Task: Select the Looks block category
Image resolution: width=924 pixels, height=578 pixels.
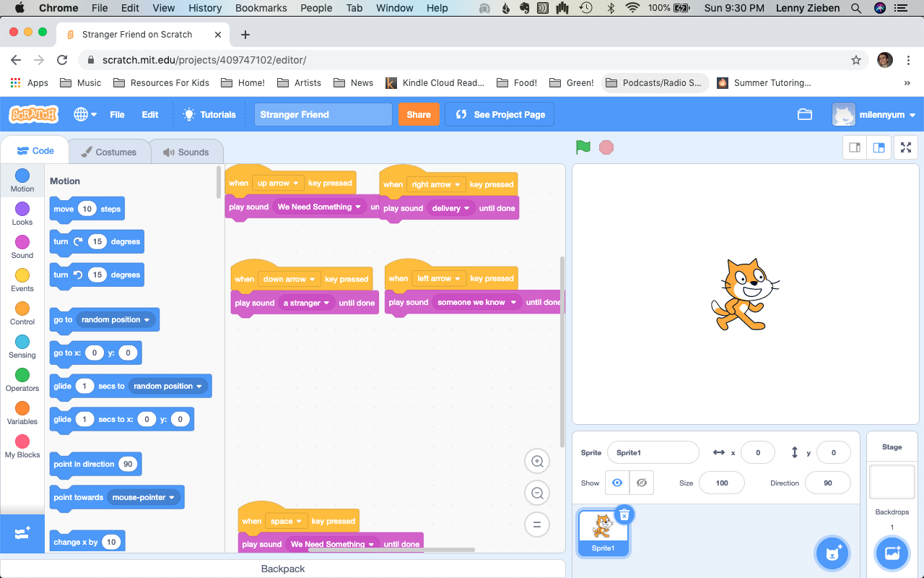Action: pos(22,213)
